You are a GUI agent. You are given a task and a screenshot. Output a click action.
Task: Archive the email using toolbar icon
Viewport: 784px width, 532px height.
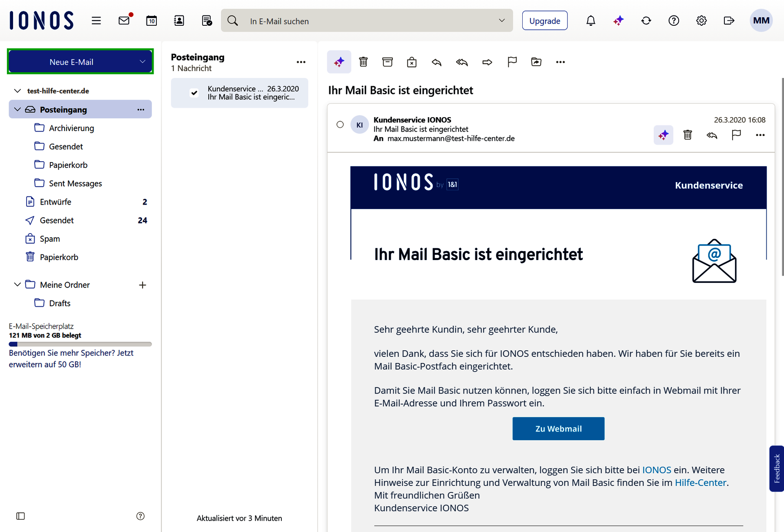(x=387, y=62)
